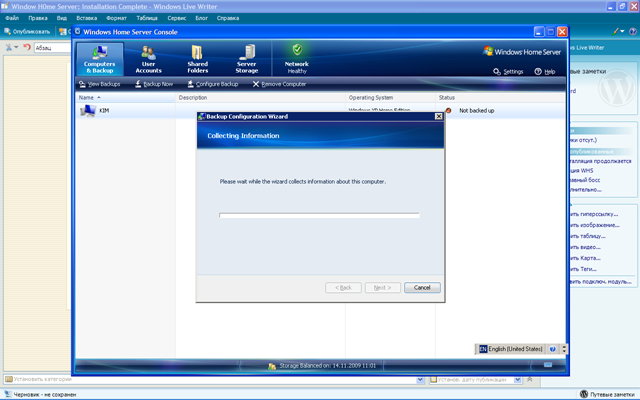Viewport: 640px width, 400px height.
Task: Open the Установить категории dropdown arrow
Action: tap(420, 380)
